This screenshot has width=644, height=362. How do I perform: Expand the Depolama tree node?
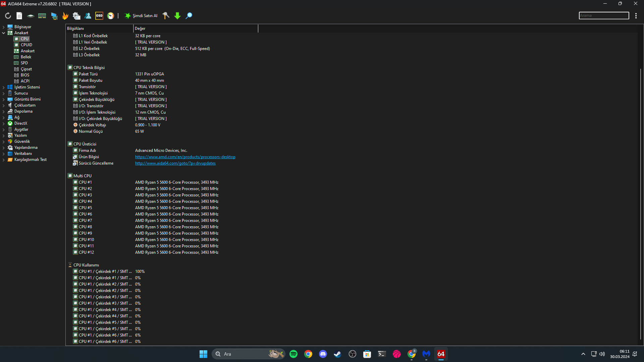(4, 111)
